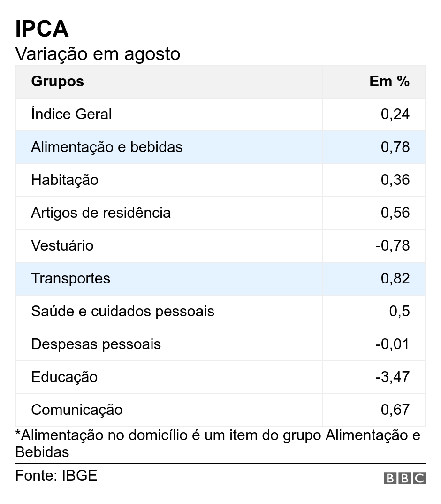
Task: Select the Despesas pessoais row
Action: click(x=220, y=344)
